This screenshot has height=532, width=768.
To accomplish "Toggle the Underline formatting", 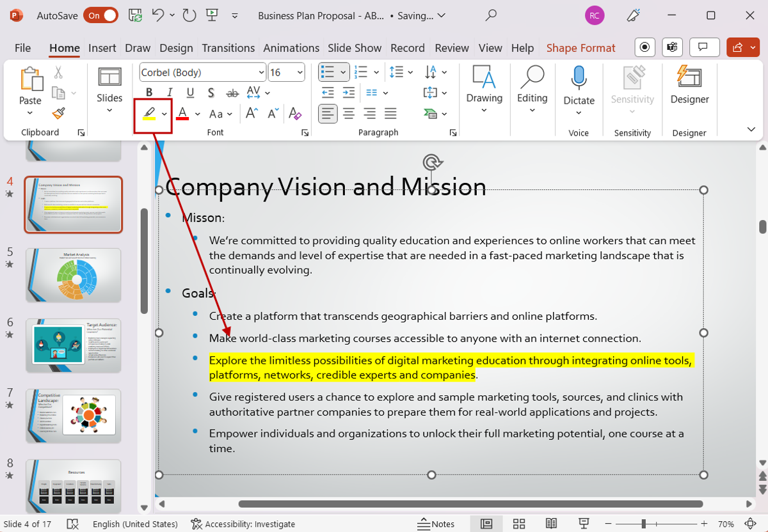I will pos(190,91).
